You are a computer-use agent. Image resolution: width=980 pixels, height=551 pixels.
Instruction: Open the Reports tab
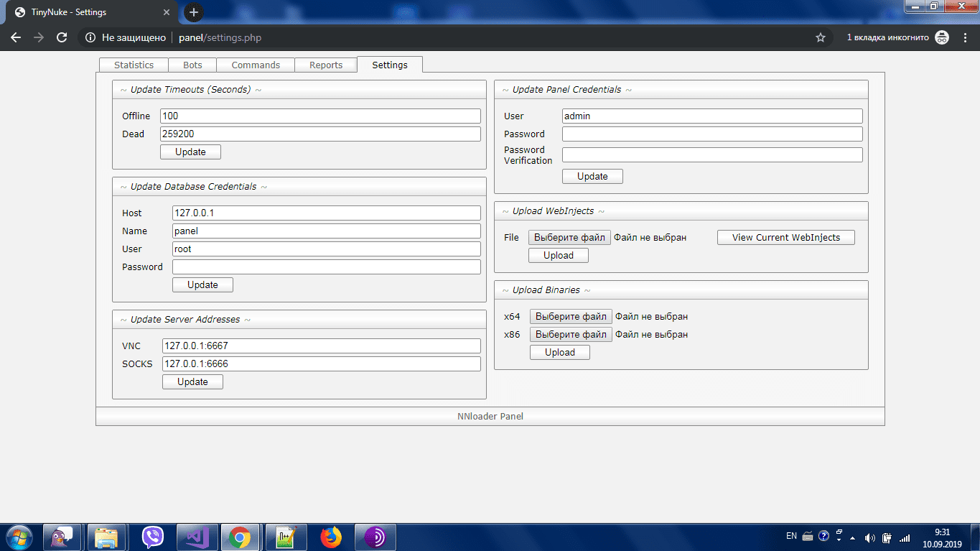[x=326, y=65]
